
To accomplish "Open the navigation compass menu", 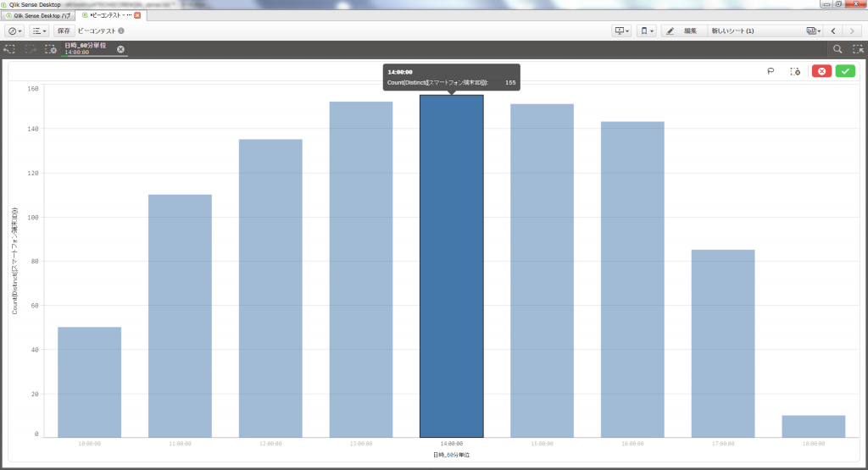I will coord(15,30).
